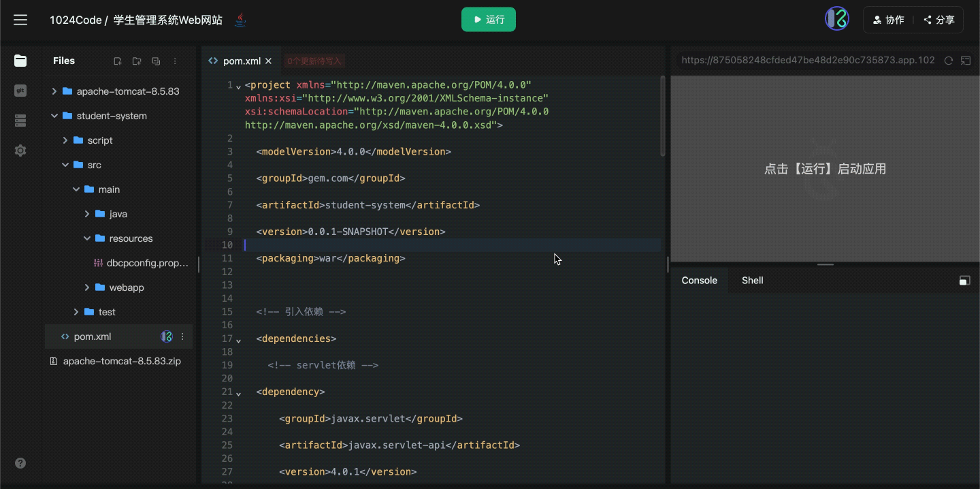The width and height of the screenshot is (980, 489).
Task: Expand the apache-tomcat-8.5.83 folder
Action: tap(54, 91)
